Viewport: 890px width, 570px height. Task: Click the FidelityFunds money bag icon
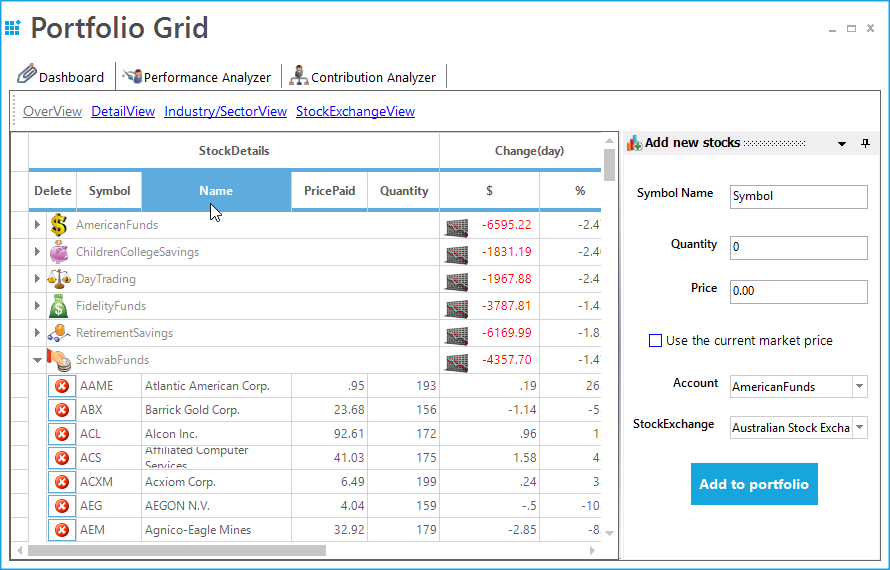coord(58,306)
